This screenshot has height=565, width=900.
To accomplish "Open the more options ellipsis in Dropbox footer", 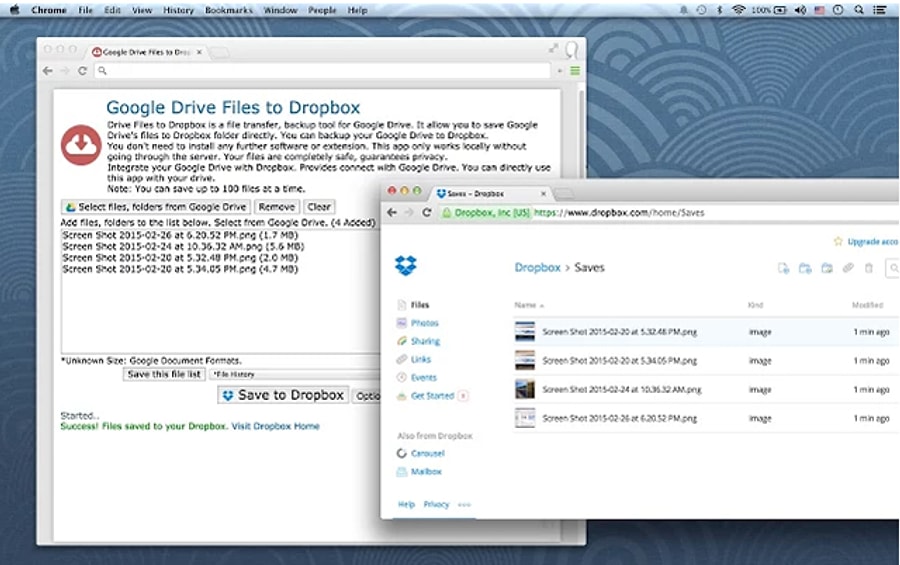I will coord(464,505).
